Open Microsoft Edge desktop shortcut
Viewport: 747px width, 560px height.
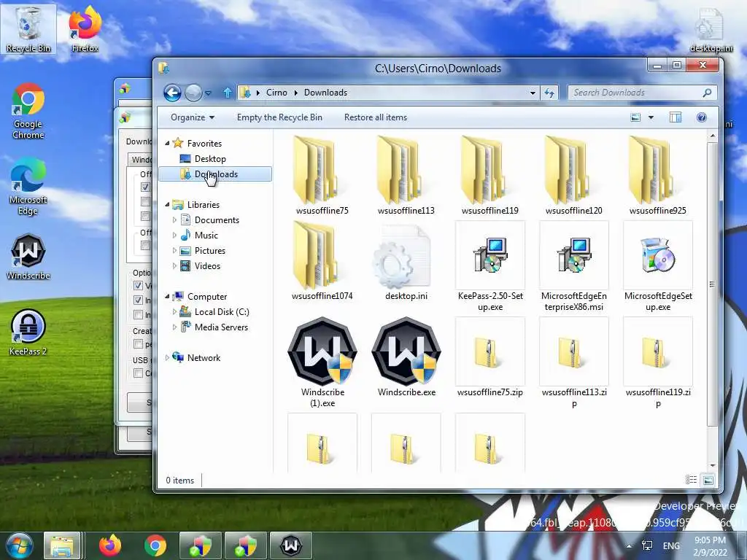pyautogui.click(x=28, y=187)
